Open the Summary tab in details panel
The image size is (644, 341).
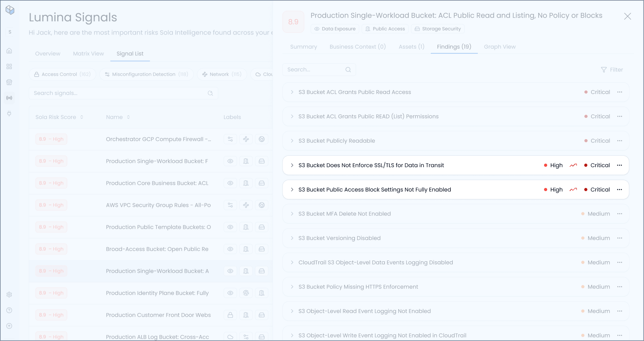point(304,47)
